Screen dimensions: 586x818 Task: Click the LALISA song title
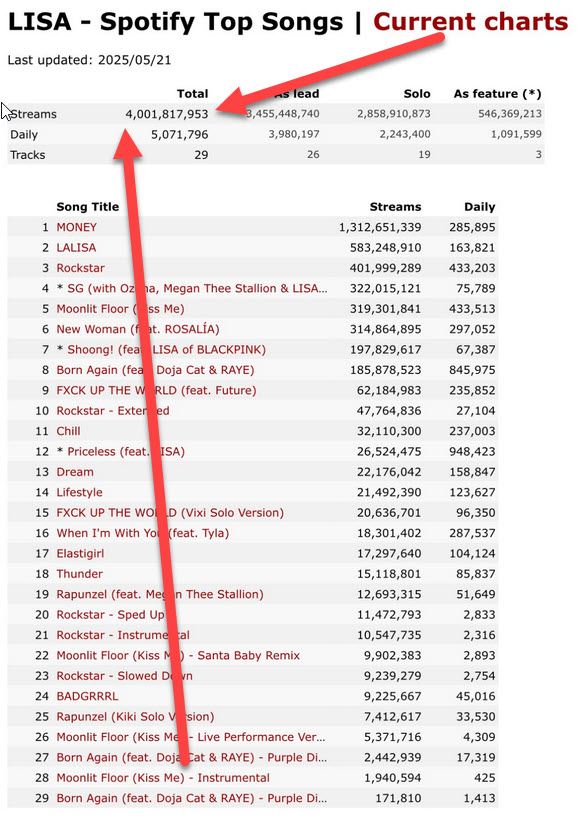(76, 248)
